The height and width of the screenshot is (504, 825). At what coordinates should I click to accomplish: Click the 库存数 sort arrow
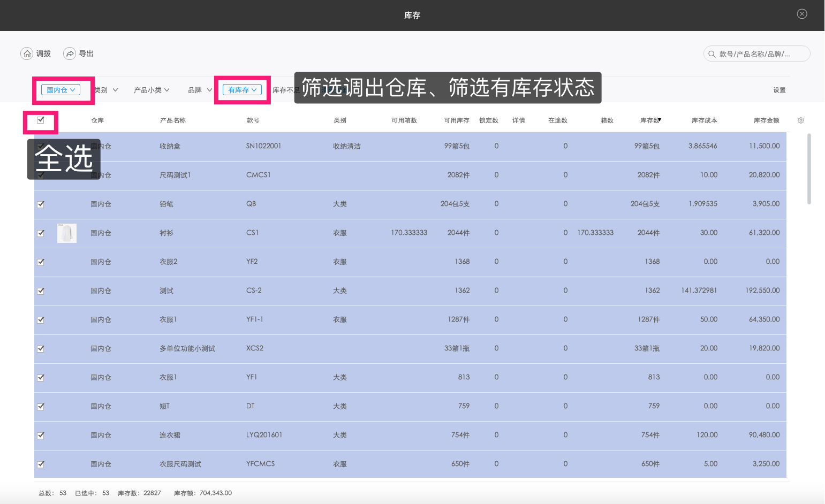[x=660, y=120]
